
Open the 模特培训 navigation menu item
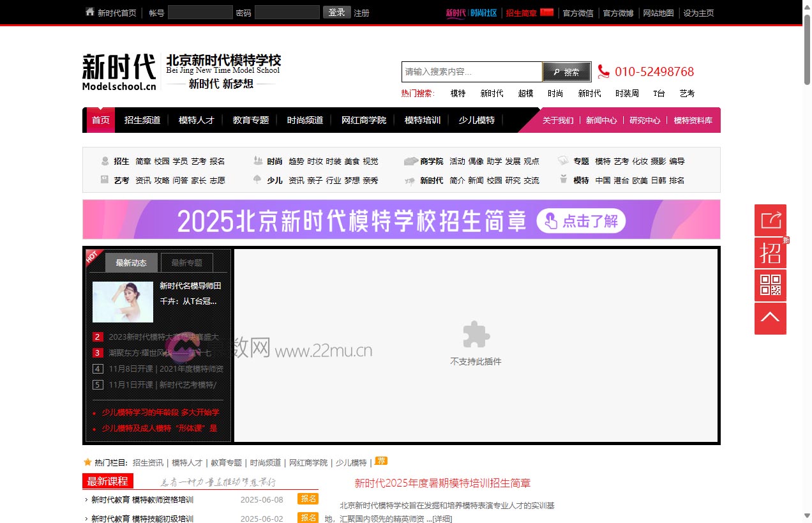point(421,120)
